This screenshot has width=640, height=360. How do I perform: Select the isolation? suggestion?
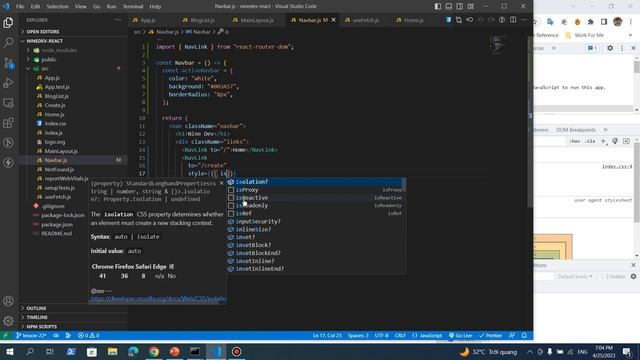point(314,182)
